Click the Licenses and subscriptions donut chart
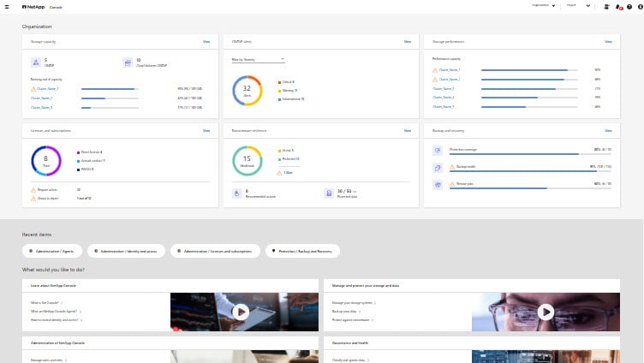The image size is (644, 363). (x=45, y=159)
